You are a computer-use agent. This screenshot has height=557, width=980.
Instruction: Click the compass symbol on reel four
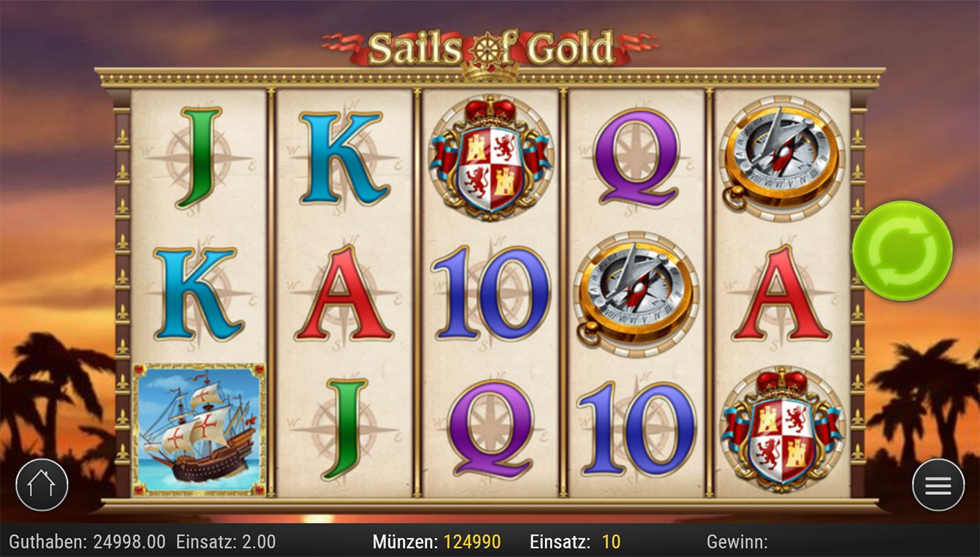636,294
